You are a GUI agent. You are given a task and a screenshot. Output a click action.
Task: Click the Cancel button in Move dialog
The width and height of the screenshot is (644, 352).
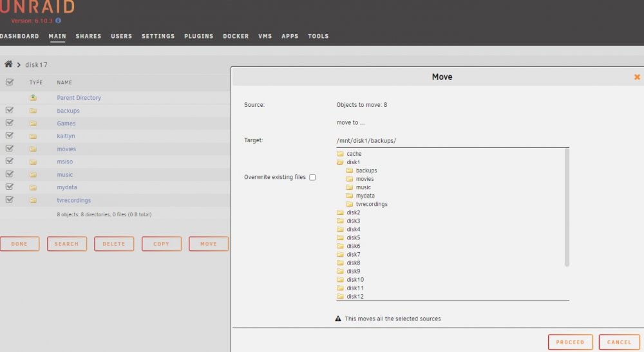[619, 342]
